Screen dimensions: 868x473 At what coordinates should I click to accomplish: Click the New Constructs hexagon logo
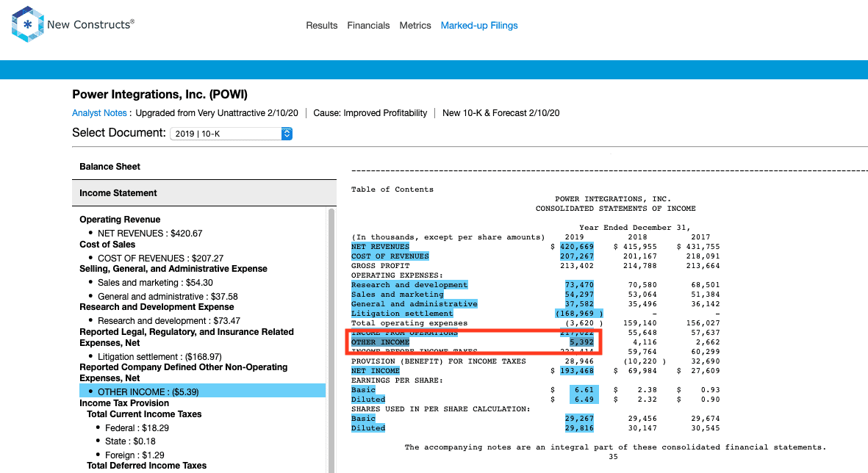click(27, 24)
